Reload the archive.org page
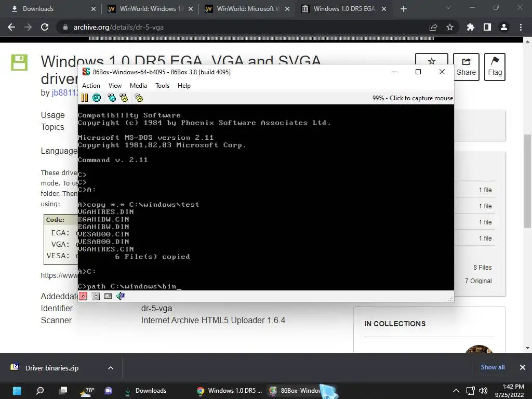This screenshot has width=532, height=399. click(45, 27)
